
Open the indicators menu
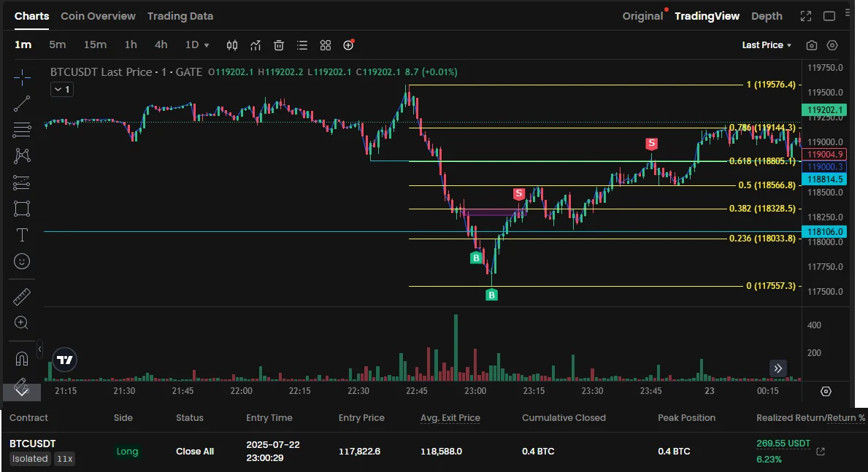[x=256, y=45]
